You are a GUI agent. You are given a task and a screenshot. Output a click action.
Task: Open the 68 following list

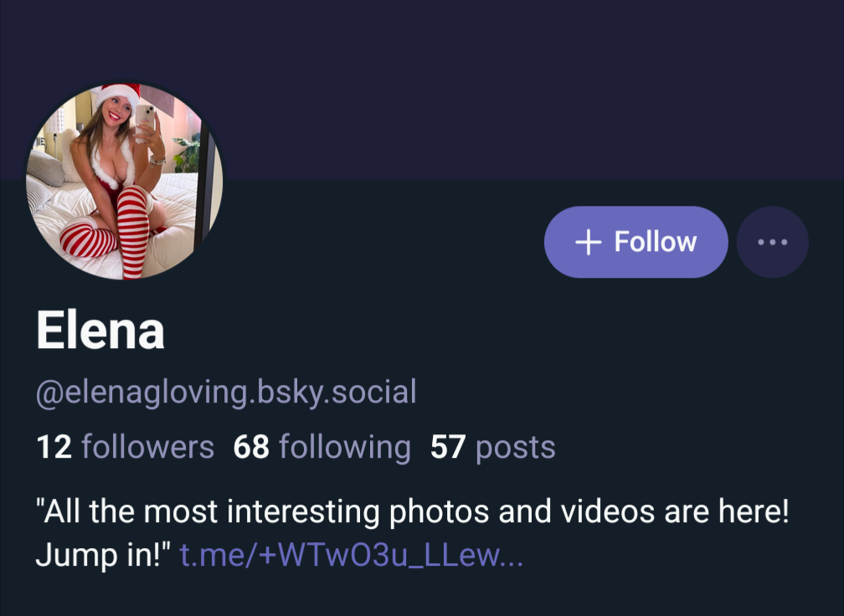pos(322,447)
